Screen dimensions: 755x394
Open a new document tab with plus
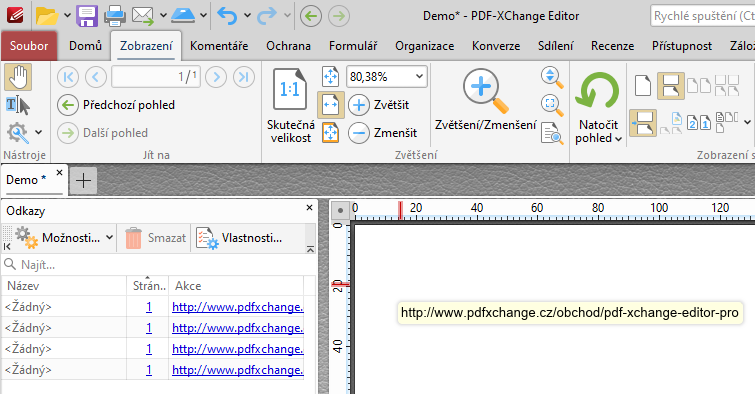click(x=83, y=181)
